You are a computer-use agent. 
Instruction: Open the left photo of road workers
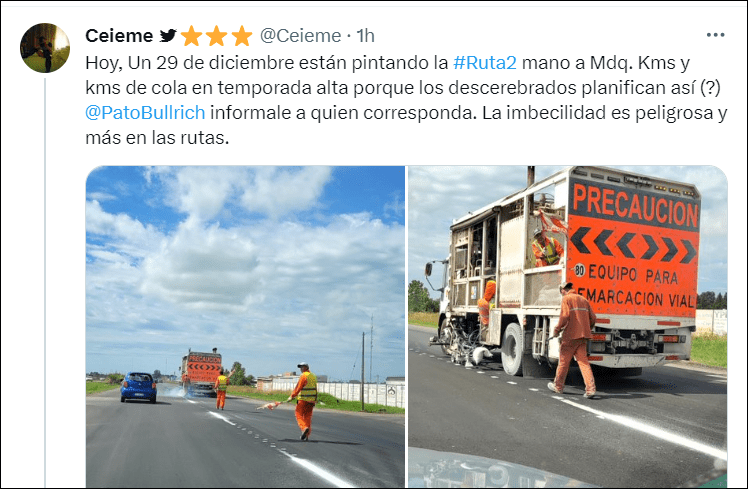pos(245,326)
